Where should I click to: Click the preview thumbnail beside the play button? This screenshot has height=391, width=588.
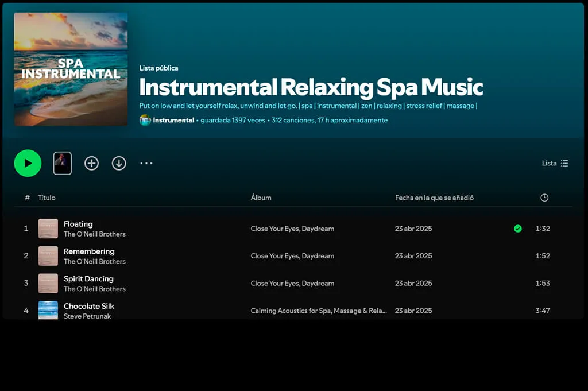tap(62, 163)
